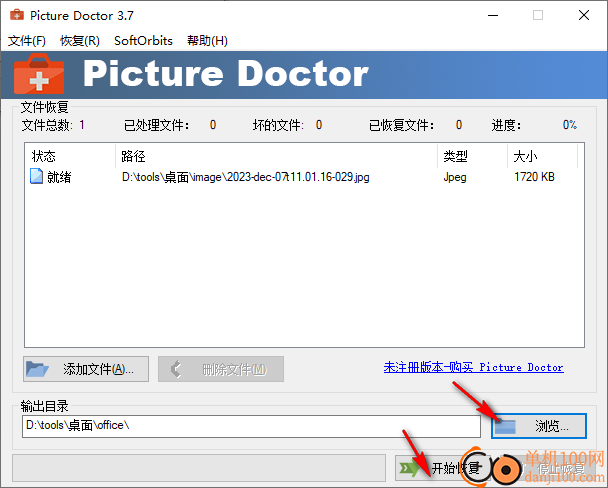Image resolution: width=608 pixels, height=488 pixels.
Task: Select the 2023-dec-07t11.01.16-029.jpg file path
Action: click(x=245, y=177)
